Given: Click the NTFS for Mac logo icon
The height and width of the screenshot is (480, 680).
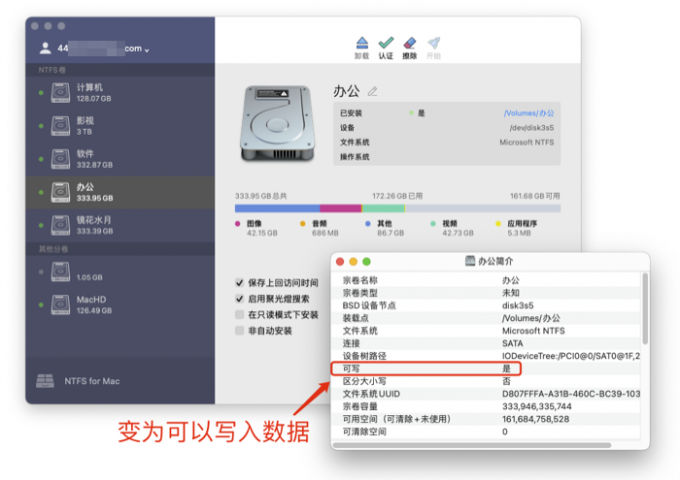Looking at the screenshot, I should click(45, 381).
